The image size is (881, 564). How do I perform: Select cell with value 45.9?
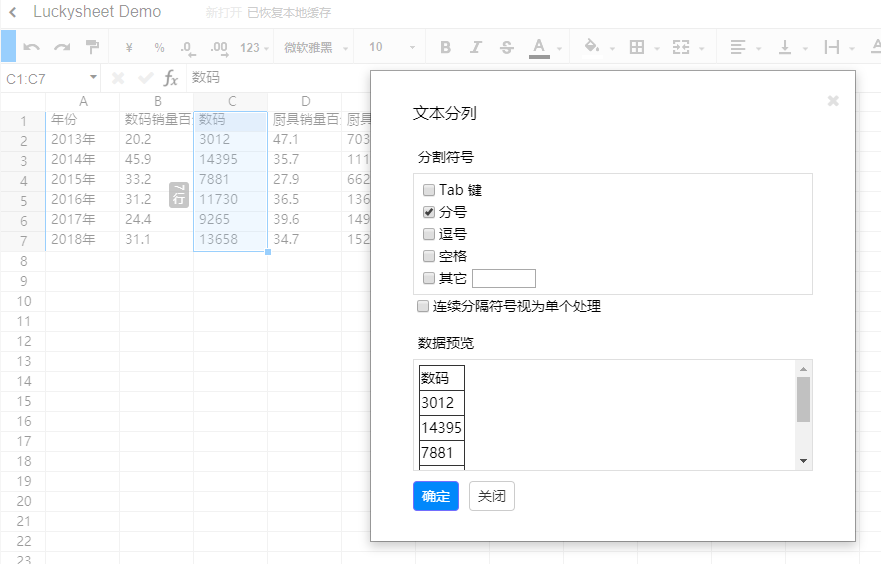click(x=156, y=160)
